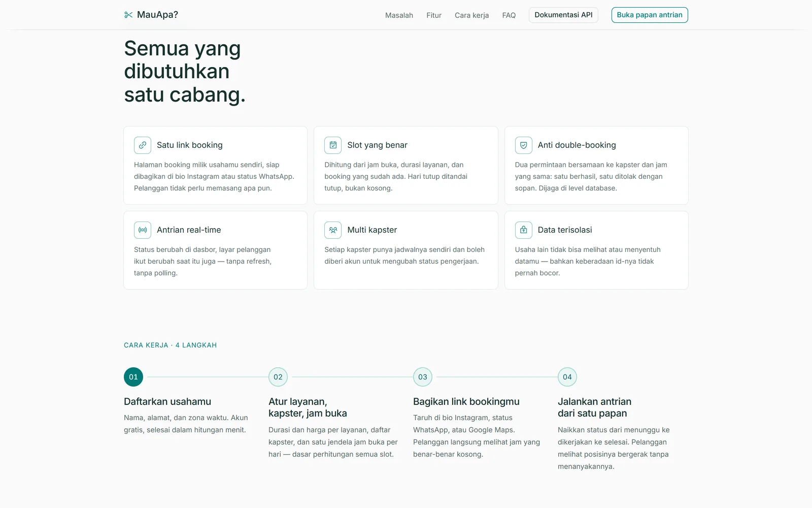Select step circle 01

pos(133,377)
